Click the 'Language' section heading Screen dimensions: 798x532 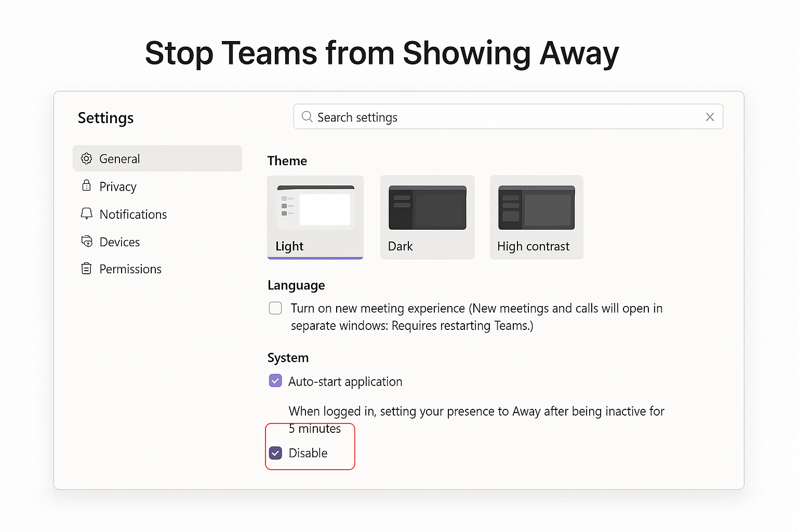point(296,285)
